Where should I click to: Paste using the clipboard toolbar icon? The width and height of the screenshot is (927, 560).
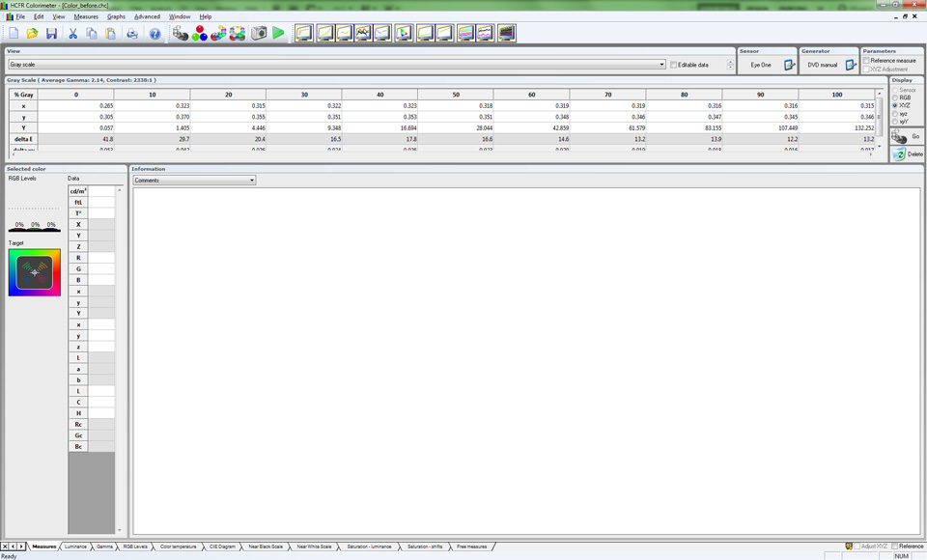click(x=110, y=34)
